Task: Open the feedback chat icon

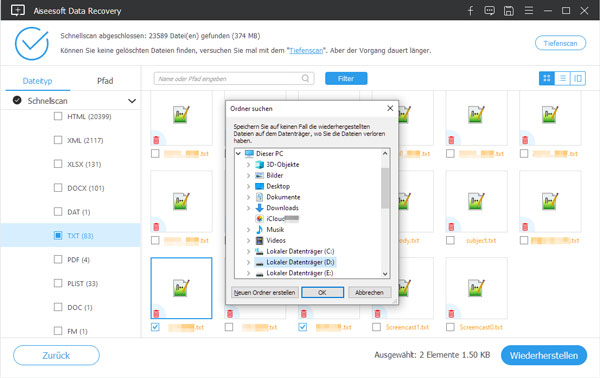Action: coord(489,10)
